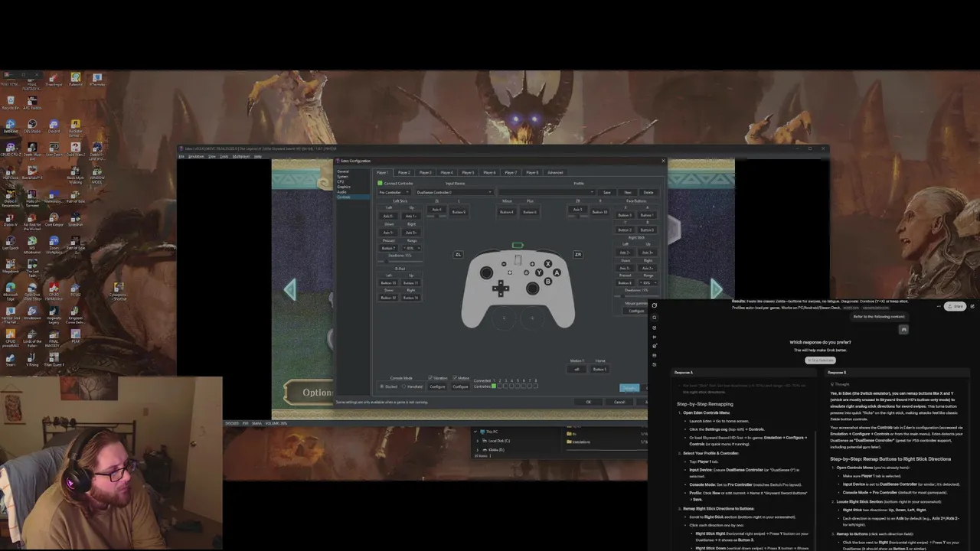Check the controller 8 connected box
Viewport: 980px width, 551px height.
click(536, 386)
